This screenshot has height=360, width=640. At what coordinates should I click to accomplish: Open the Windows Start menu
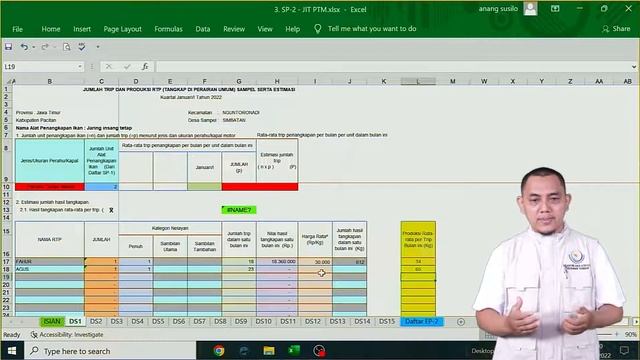(x=12, y=351)
